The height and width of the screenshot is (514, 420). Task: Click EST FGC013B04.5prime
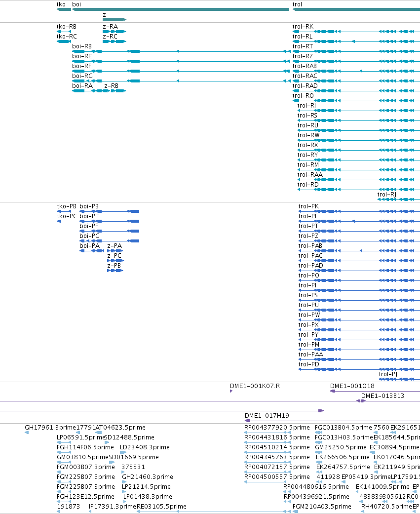344,428
